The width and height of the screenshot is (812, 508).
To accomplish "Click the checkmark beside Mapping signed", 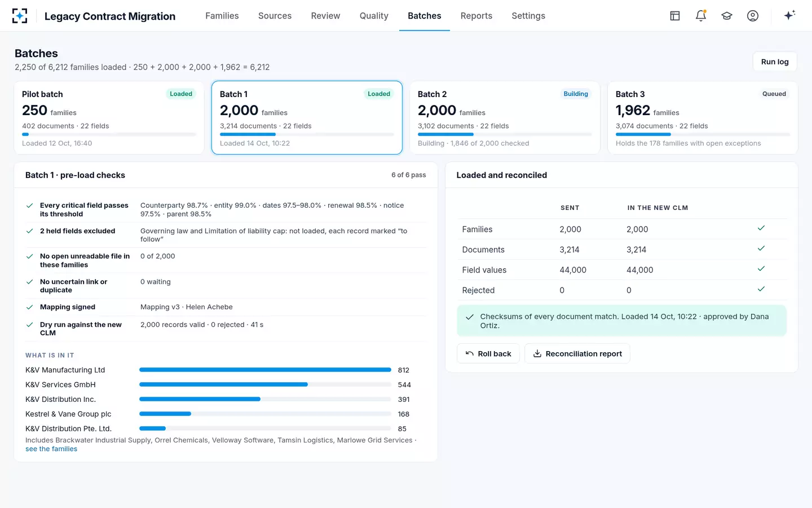I will (x=30, y=307).
